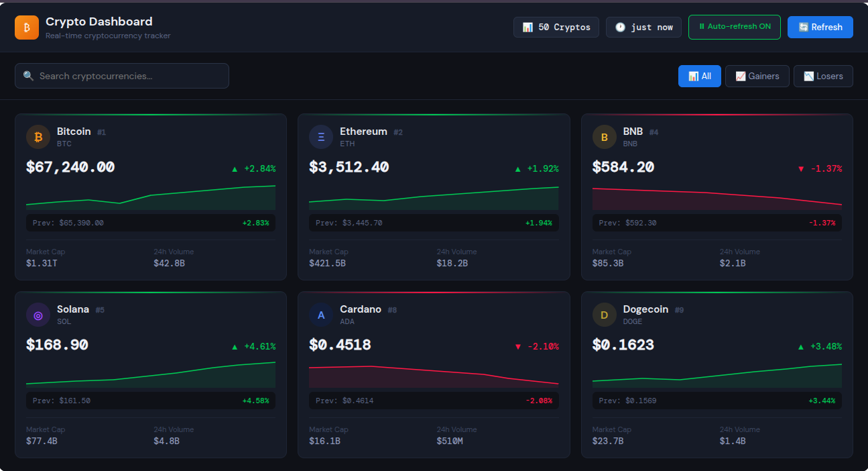Click the refresh icon inside the Refresh button
Viewport: 868px width, 471px height.
802,27
